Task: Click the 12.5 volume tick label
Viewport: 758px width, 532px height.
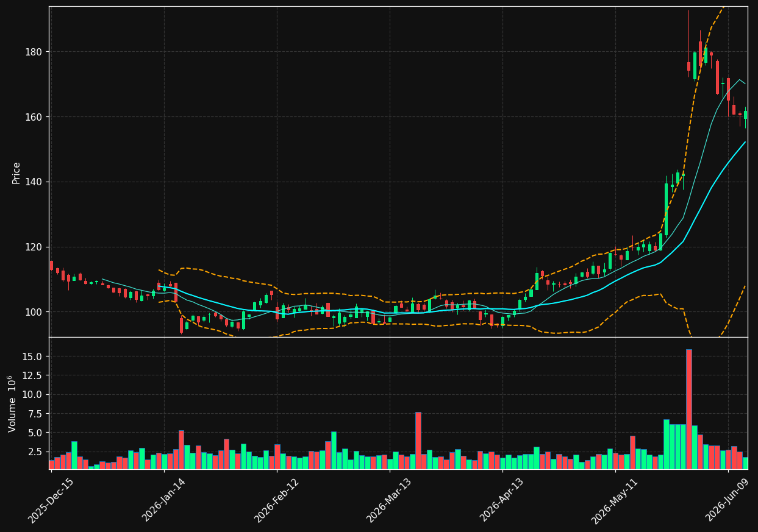Action: [33, 375]
